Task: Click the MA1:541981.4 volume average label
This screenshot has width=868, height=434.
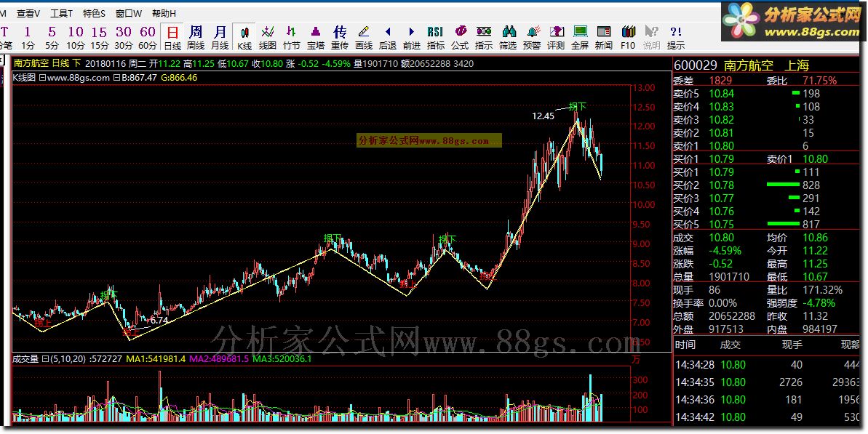Action: 156,359
